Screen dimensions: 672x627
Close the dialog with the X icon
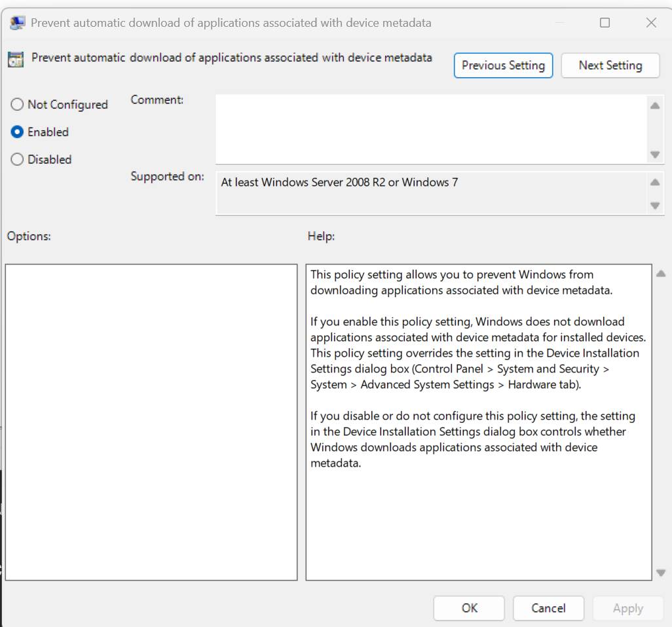[651, 23]
